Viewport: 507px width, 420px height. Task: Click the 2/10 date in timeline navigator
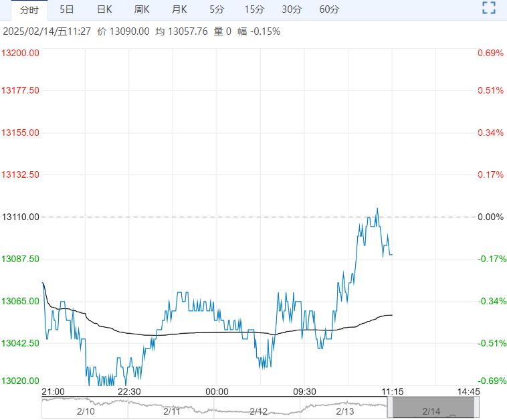click(x=84, y=411)
